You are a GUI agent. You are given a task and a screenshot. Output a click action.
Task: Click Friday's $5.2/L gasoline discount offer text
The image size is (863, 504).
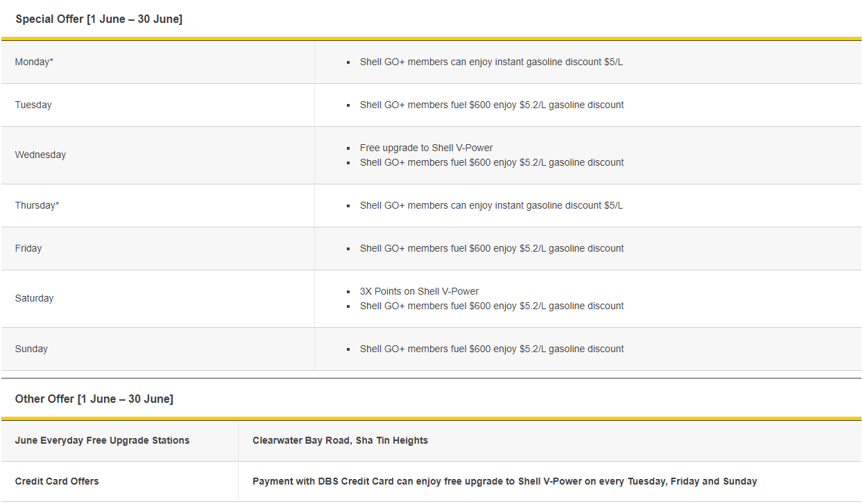tap(491, 249)
